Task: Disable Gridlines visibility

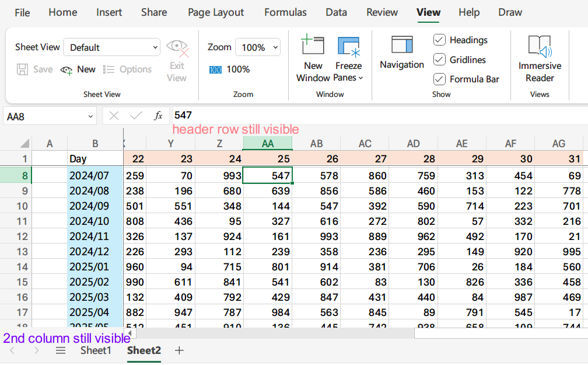Action: pyautogui.click(x=439, y=59)
